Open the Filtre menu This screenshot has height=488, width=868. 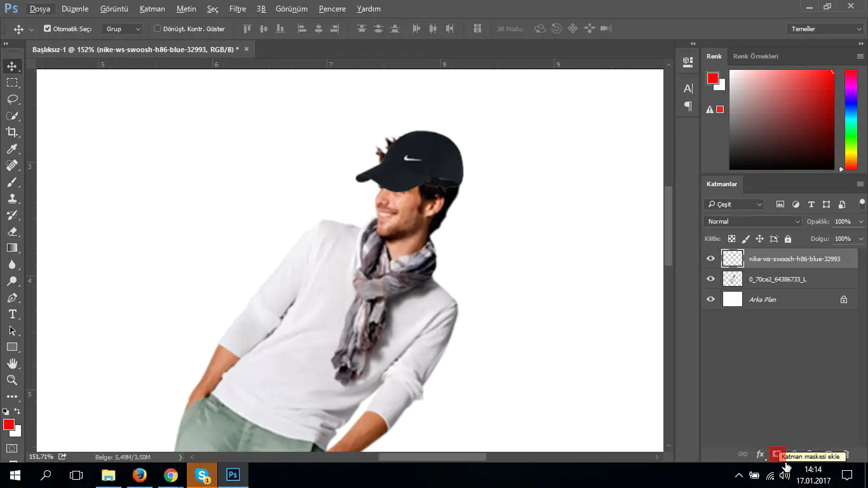point(238,9)
